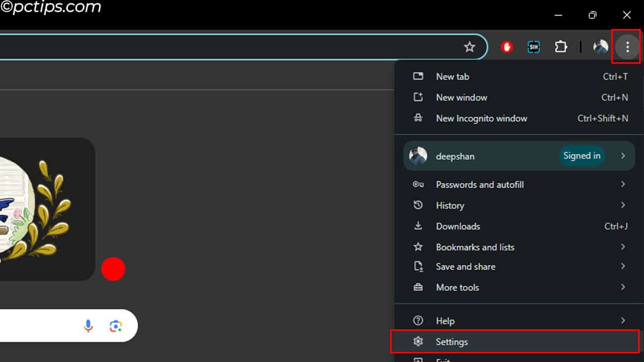Click the Ctrl+Shift+N shortcut text

pos(603,119)
